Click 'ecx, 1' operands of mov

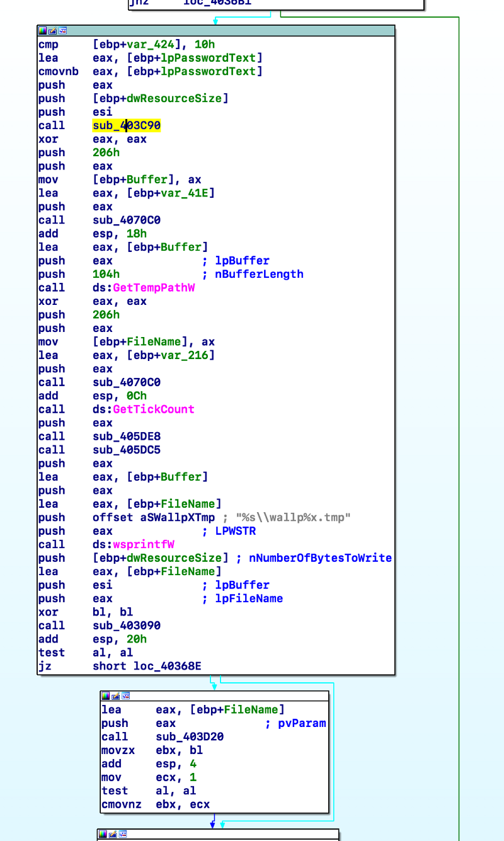[x=176, y=777]
